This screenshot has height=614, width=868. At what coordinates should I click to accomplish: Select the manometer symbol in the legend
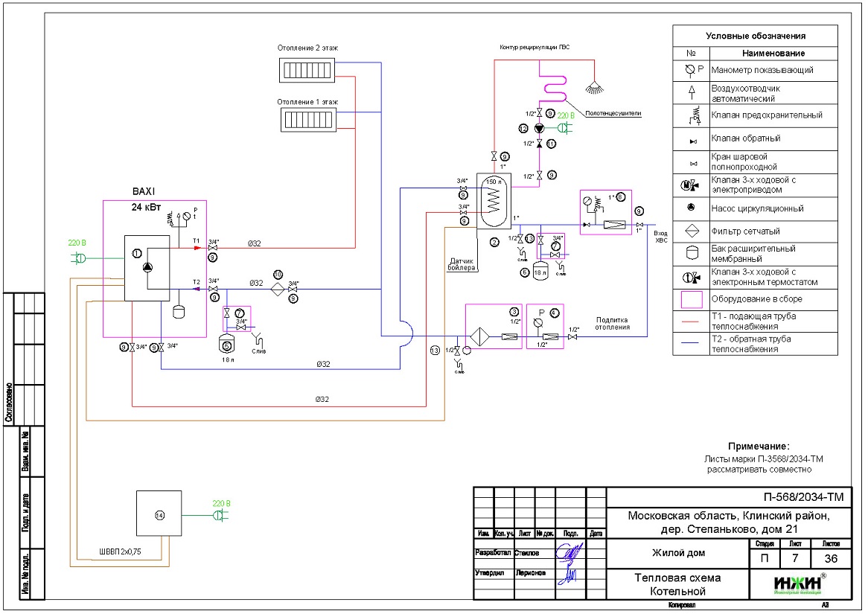tap(691, 70)
